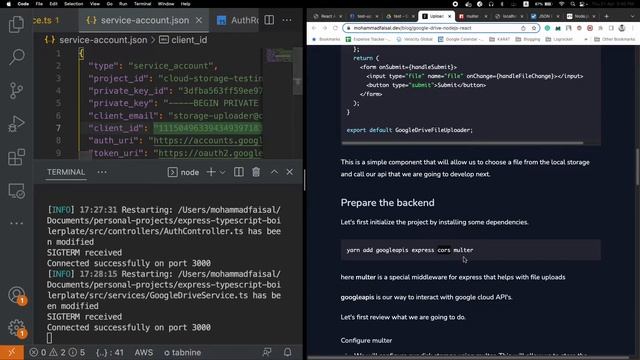
Task: Open the tabnine status bar item
Action: click(x=182, y=352)
